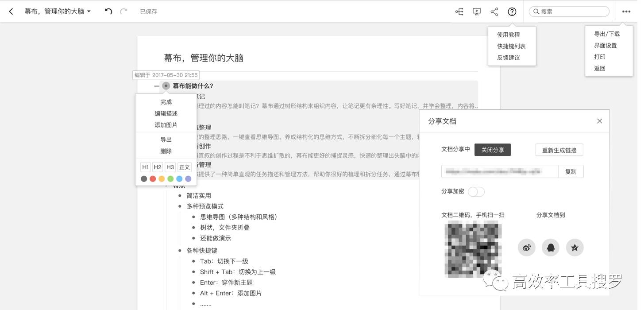Start presentation mode icon
This screenshot has height=310, width=644.
point(477,12)
